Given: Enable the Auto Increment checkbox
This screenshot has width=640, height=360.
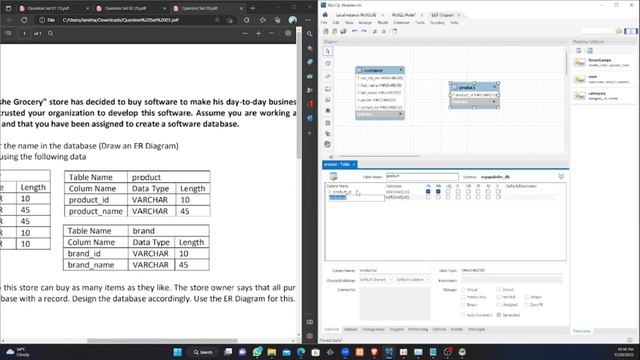Looking at the screenshot, I should click(x=463, y=315).
